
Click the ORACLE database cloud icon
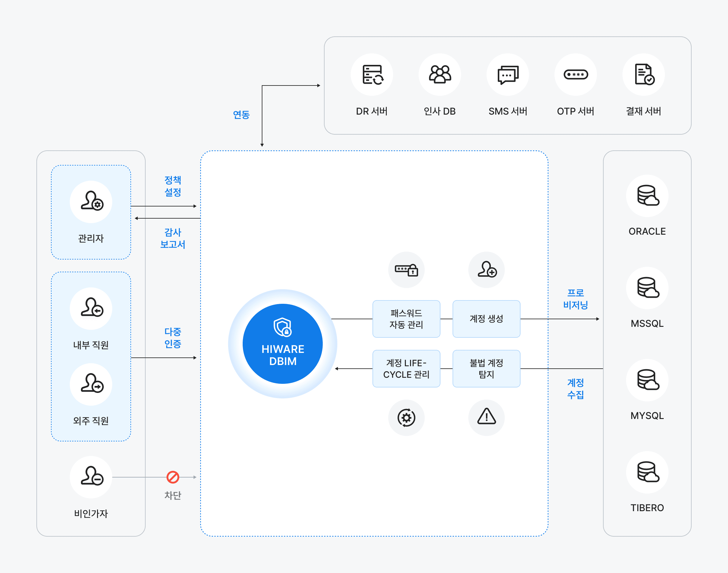point(647,196)
